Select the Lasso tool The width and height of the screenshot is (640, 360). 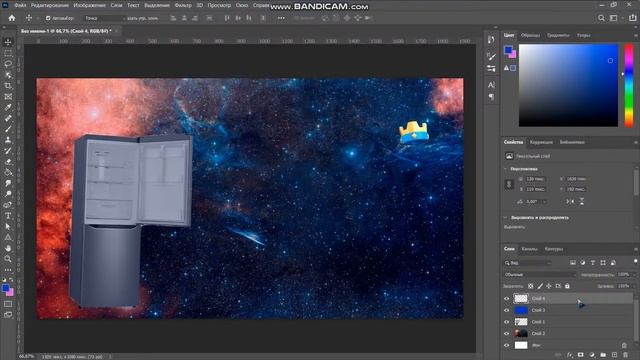coord(8,64)
